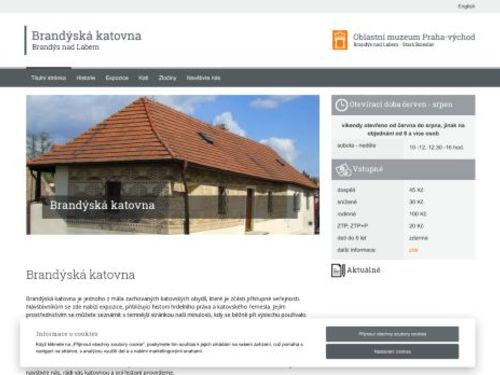
Task: Click the katovna house banner image
Action: tap(173, 165)
